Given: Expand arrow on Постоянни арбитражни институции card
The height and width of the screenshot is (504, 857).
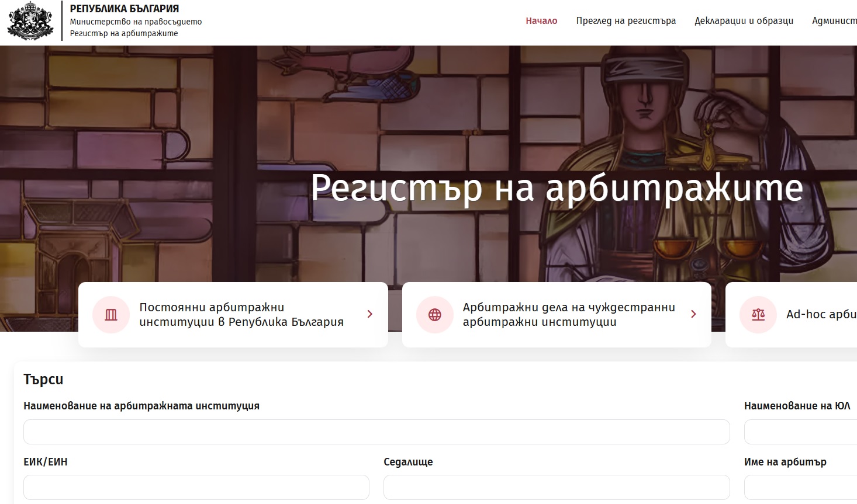Looking at the screenshot, I should tap(369, 314).
